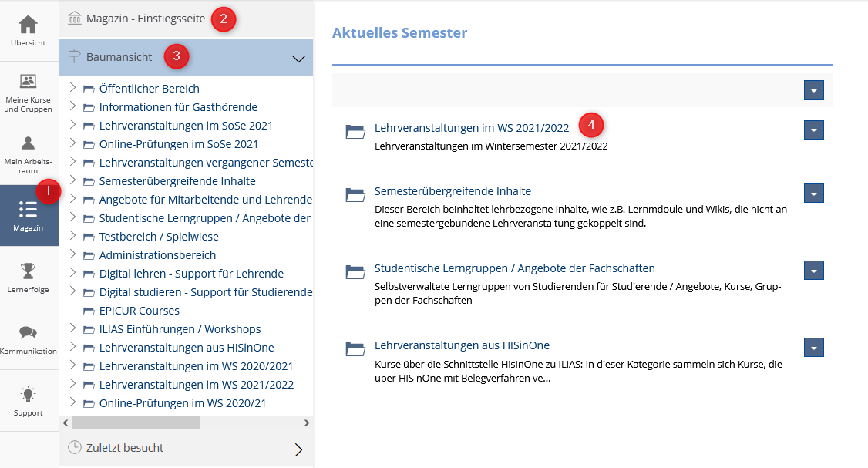
Task: Expand Testbereich / Spielwiese tree node
Action: [x=72, y=236]
